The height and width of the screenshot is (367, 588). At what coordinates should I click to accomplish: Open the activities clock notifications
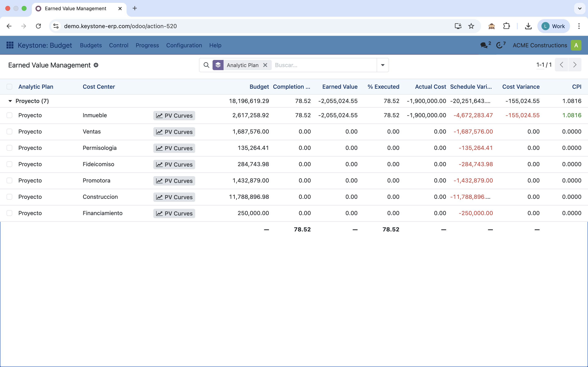point(500,45)
